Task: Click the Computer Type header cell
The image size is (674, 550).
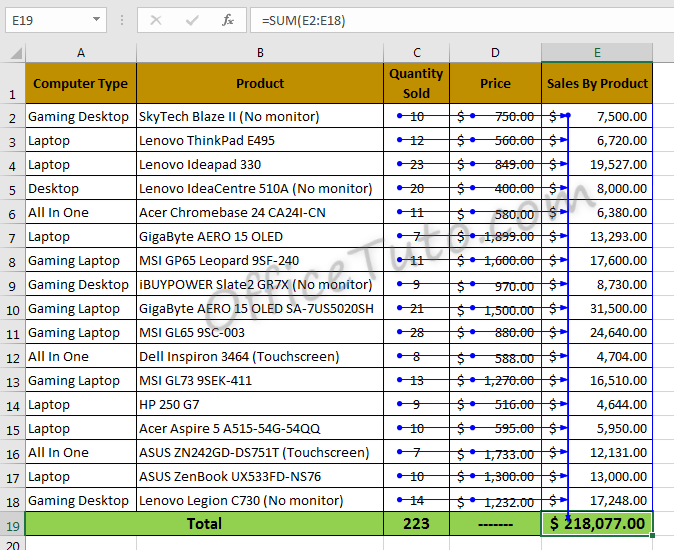Action: click(x=81, y=83)
